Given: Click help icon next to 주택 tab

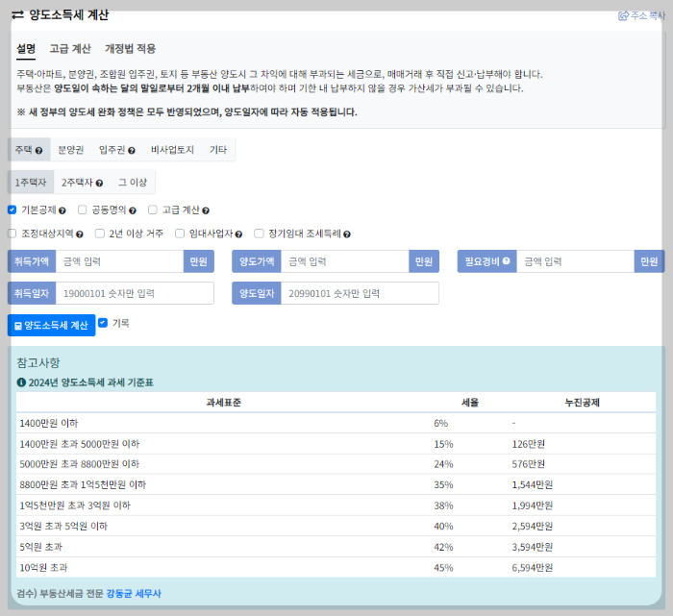Looking at the screenshot, I should coord(38,151).
